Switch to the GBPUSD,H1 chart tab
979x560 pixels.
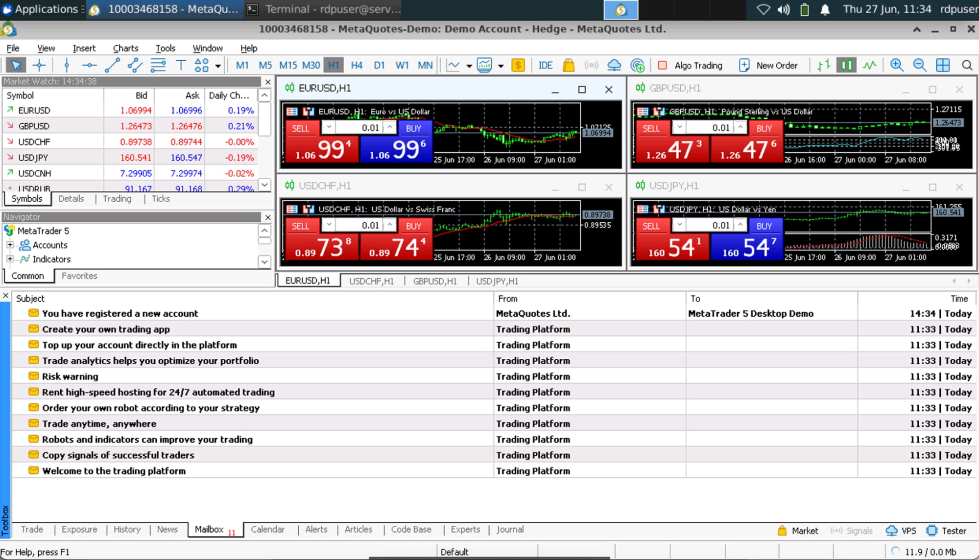tap(435, 281)
